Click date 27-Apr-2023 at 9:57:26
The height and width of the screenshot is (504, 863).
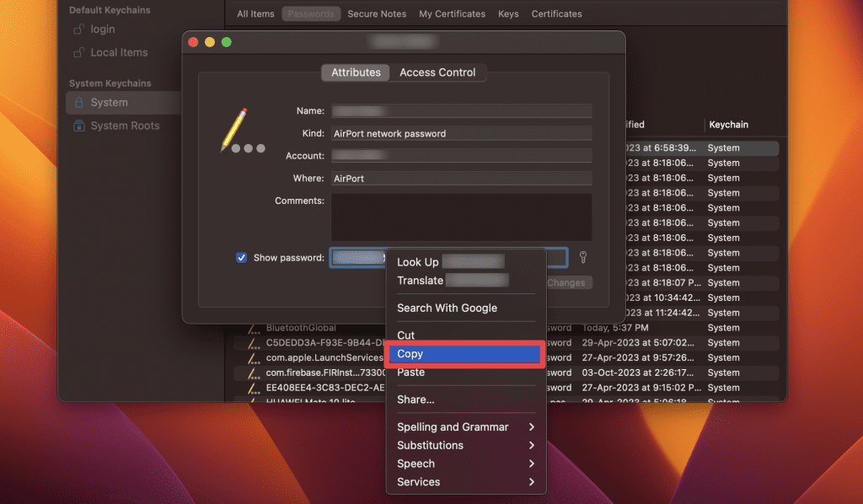tap(638, 357)
